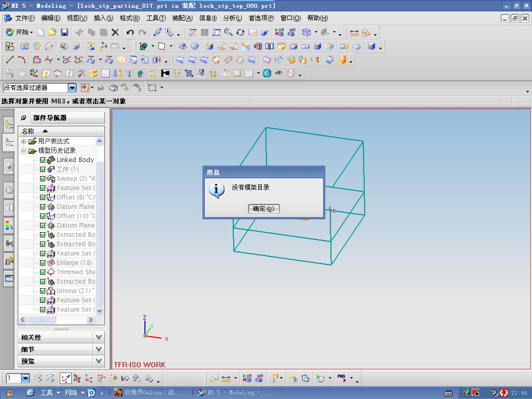Select the Zoom magnifier tool
This screenshot has height=399, width=532.
point(229,32)
